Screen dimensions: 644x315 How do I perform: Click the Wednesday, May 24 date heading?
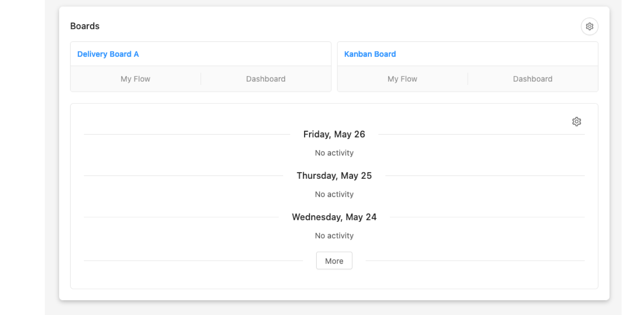pyautogui.click(x=334, y=217)
